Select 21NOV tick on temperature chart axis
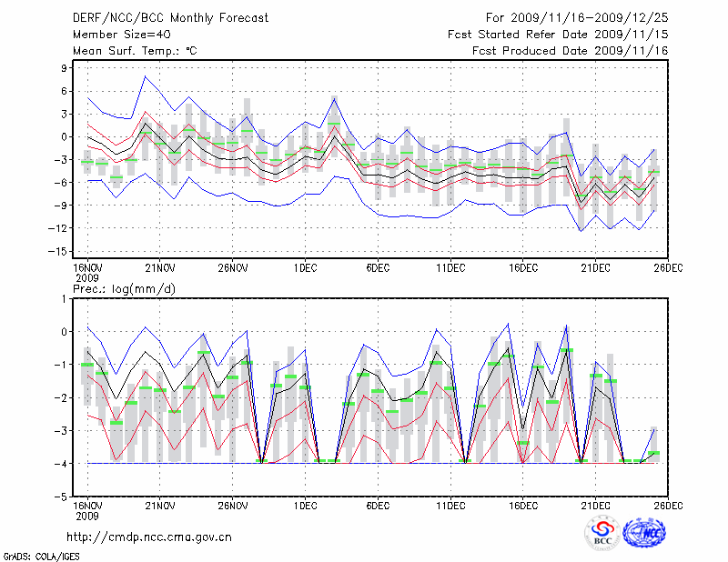 click(160, 266)
